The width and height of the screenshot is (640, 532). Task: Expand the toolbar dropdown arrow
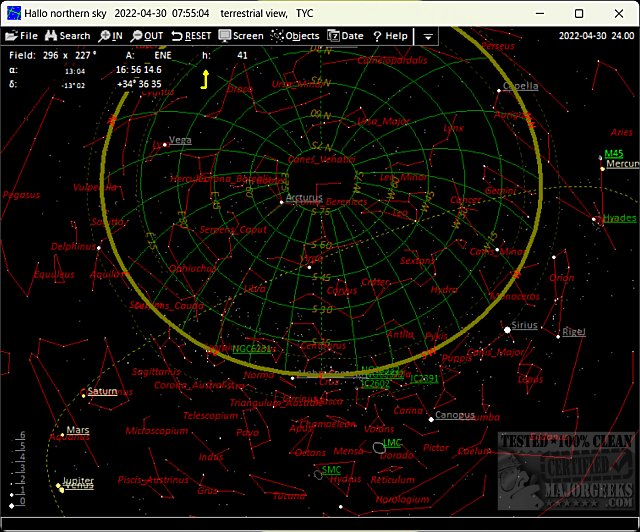click(x=428, y=36)
